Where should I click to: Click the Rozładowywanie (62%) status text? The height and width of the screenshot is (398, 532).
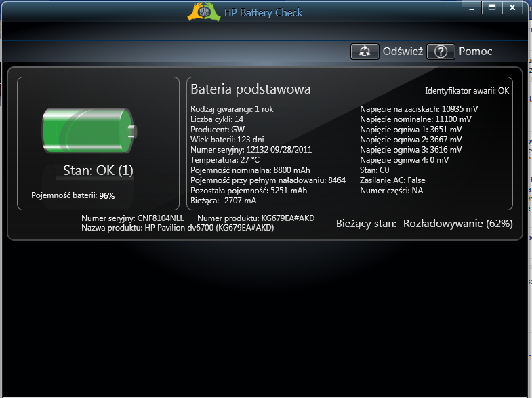coord(457,224)
